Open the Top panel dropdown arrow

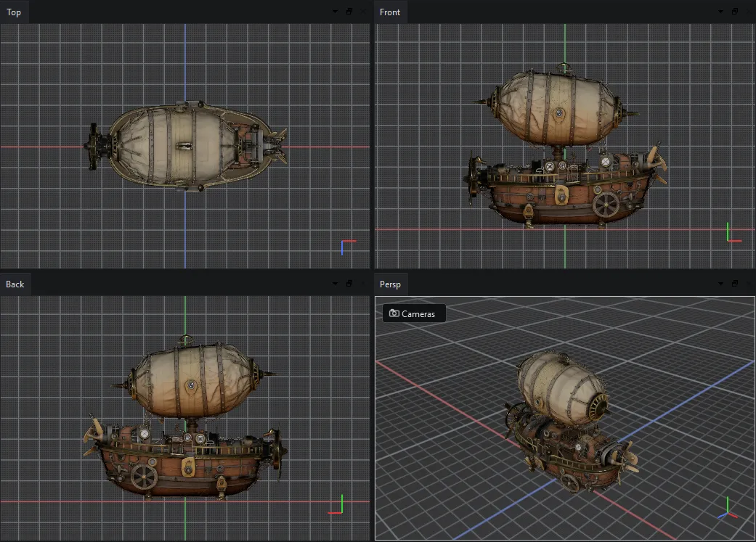click(x=335, y=12)
